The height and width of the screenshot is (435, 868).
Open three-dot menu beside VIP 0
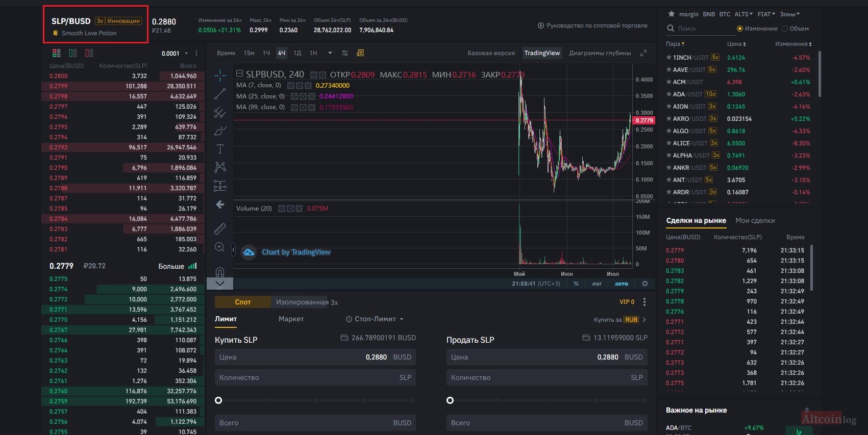(x=644, y=302)
